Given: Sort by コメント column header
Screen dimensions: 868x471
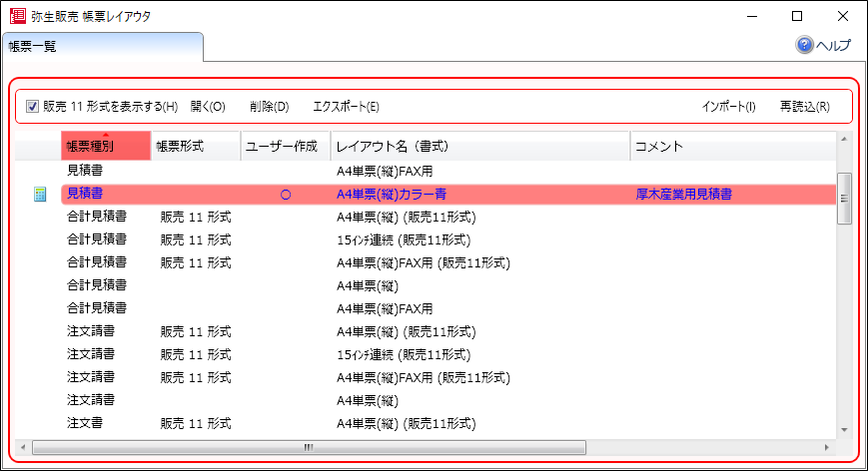Looking at the screenshot, I should [733, 146].
